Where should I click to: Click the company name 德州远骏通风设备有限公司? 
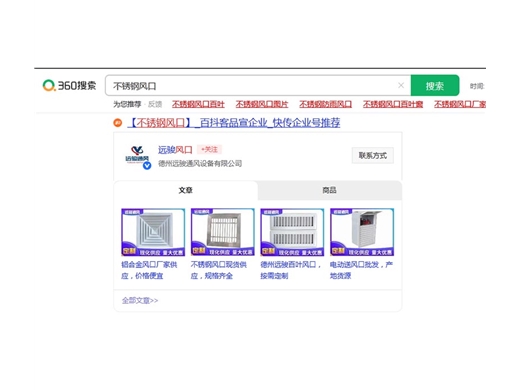(x=200, y=163)
